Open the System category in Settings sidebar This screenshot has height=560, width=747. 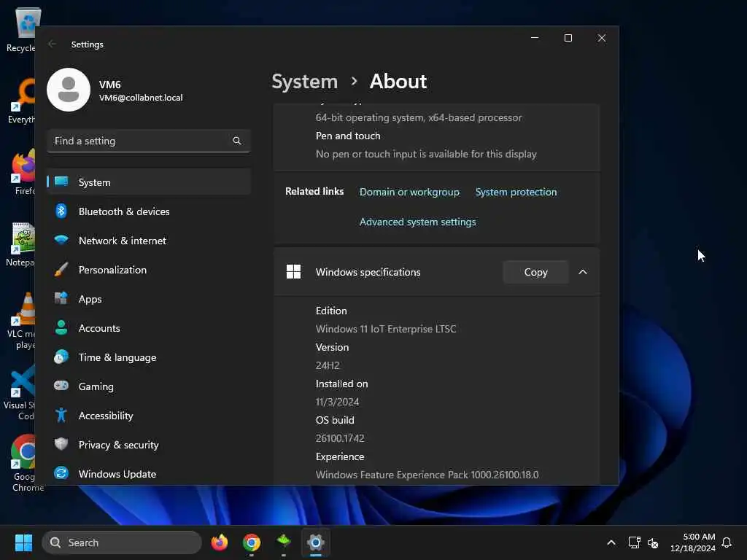149,182
